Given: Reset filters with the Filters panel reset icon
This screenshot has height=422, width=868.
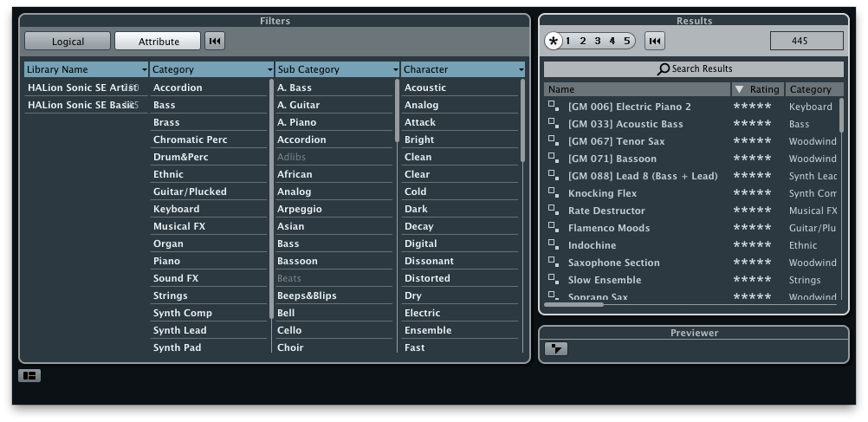Looking at the screenshot, I should tap(215, 41).
